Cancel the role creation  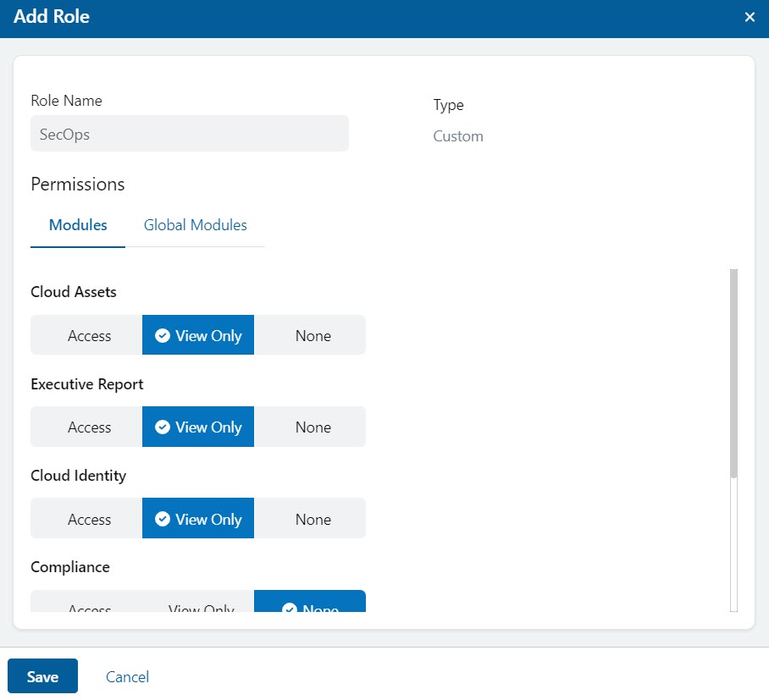(126, 676)
